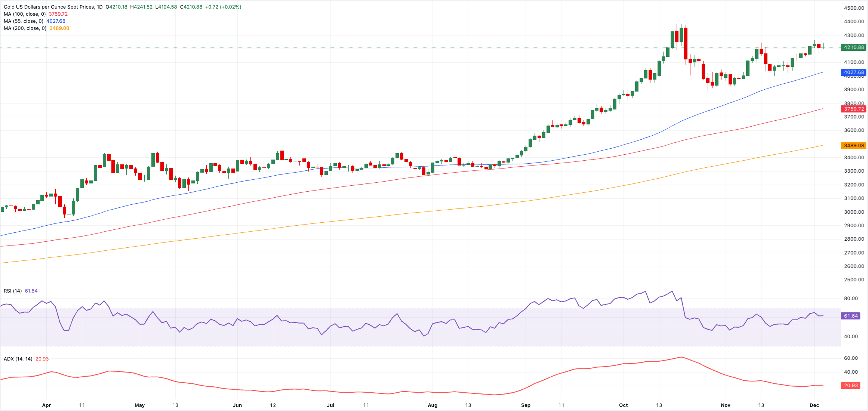
Task: Select the MA (55, close, 0) legend
Action: tap(24, 21)
